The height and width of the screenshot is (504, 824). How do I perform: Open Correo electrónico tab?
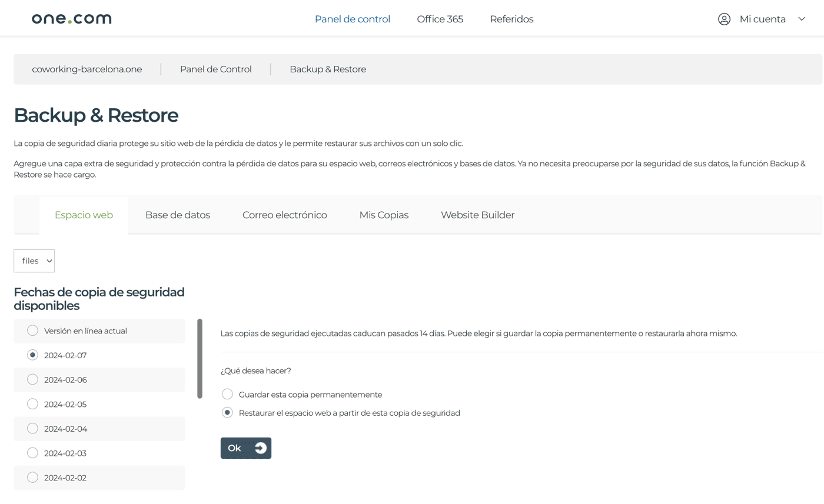click(285, 215)
